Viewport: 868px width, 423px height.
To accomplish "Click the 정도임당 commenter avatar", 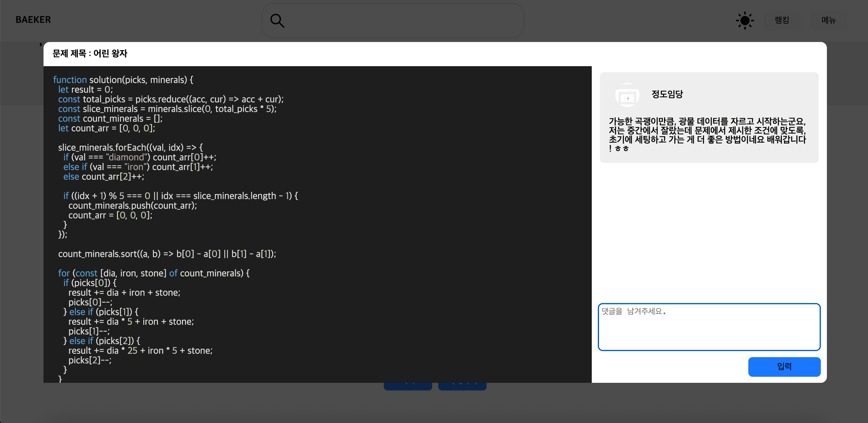I will (x=627, y=95).
